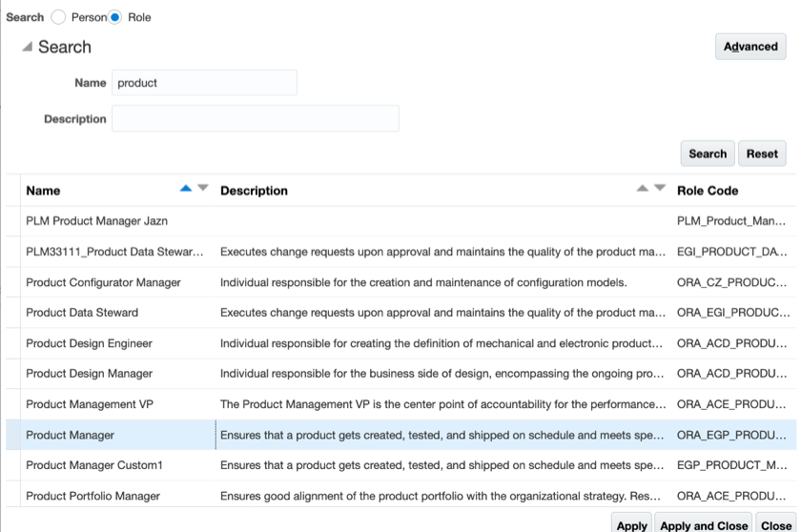Select the PLM Product Manager Jazn row
The width and height of the screenshot is (801, 532).
96,221
